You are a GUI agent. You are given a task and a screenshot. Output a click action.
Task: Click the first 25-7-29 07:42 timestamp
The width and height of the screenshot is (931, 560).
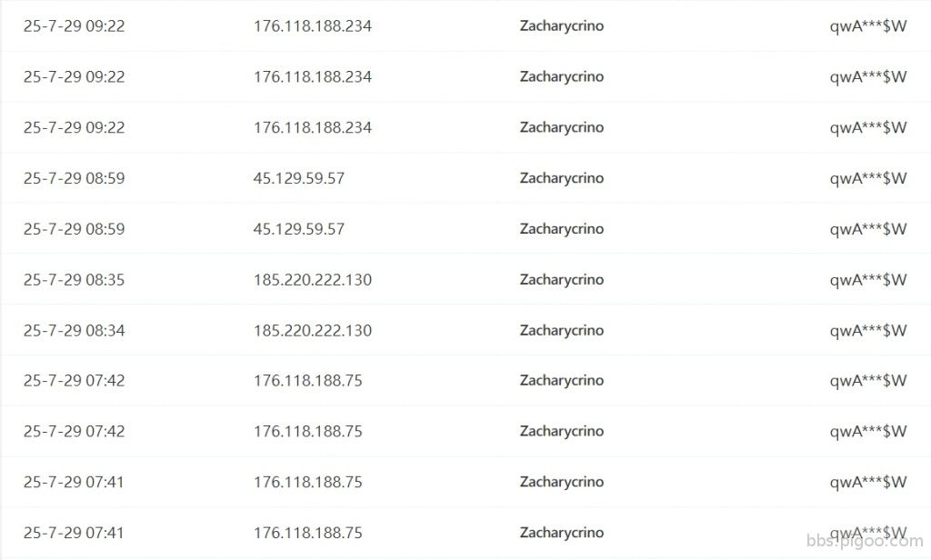point(75,381)
